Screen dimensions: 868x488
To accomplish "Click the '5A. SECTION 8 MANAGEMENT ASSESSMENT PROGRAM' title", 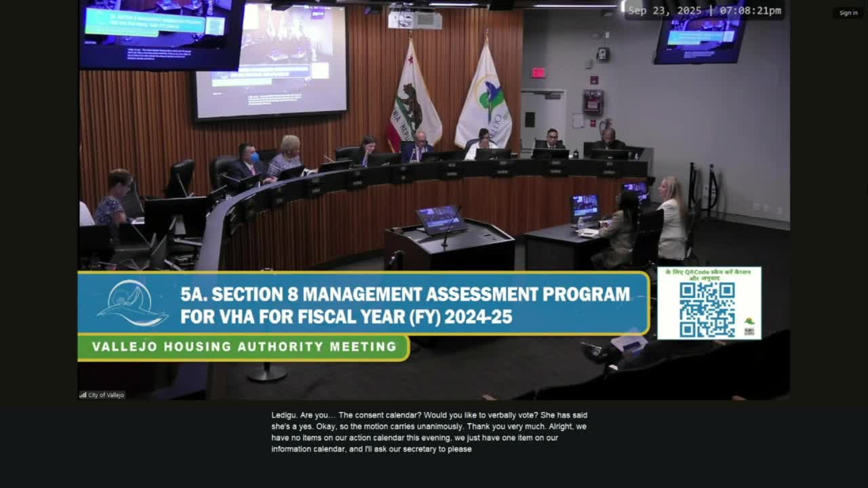I will (x=405, y=294).
